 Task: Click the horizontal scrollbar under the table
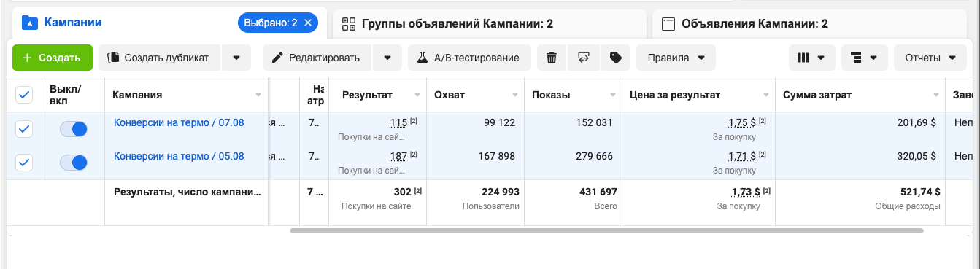click(x=606, y=230)
